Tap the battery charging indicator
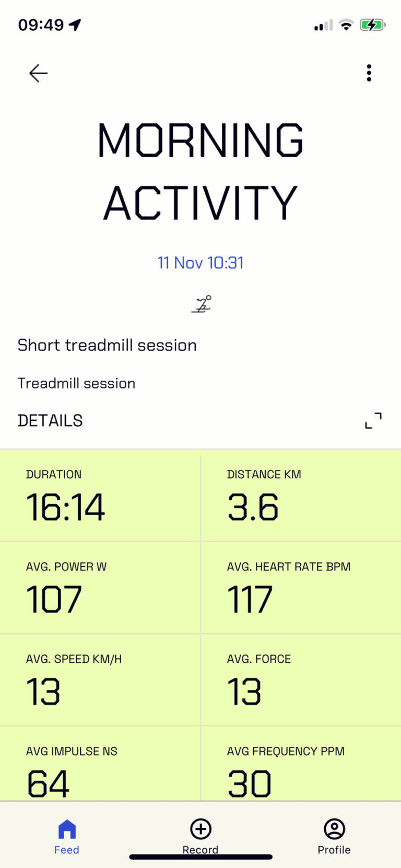 click(372, 25)
